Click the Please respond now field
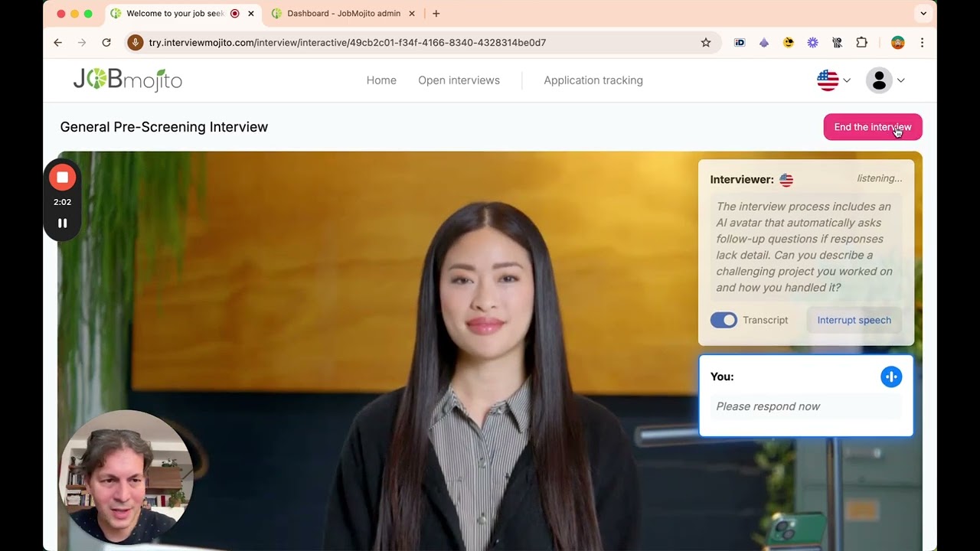980x551 pixels. tap(805, 406)
